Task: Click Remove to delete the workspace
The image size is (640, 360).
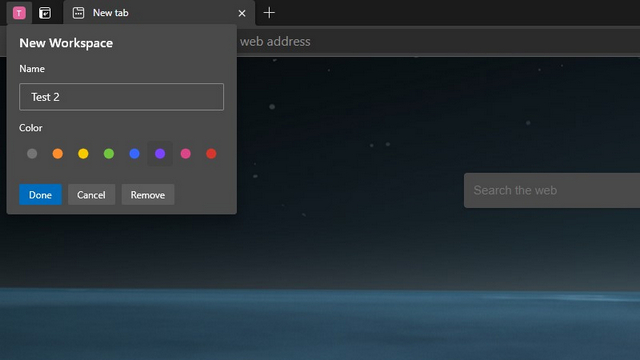Action: click(148, 195)
